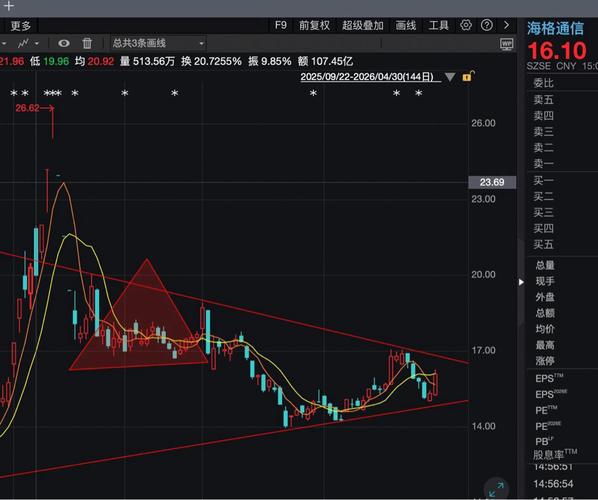The image size is (598, 500).
Task: Select the 23.69 price axis label
Action: (492, 182)
